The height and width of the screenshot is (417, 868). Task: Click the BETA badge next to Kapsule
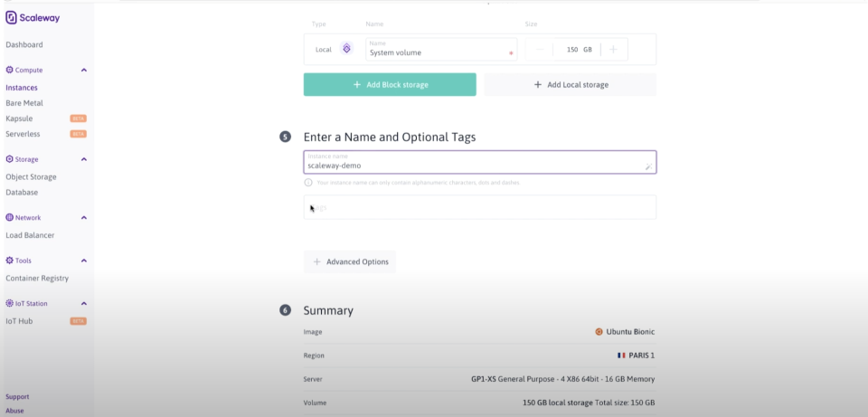point(78,118)
